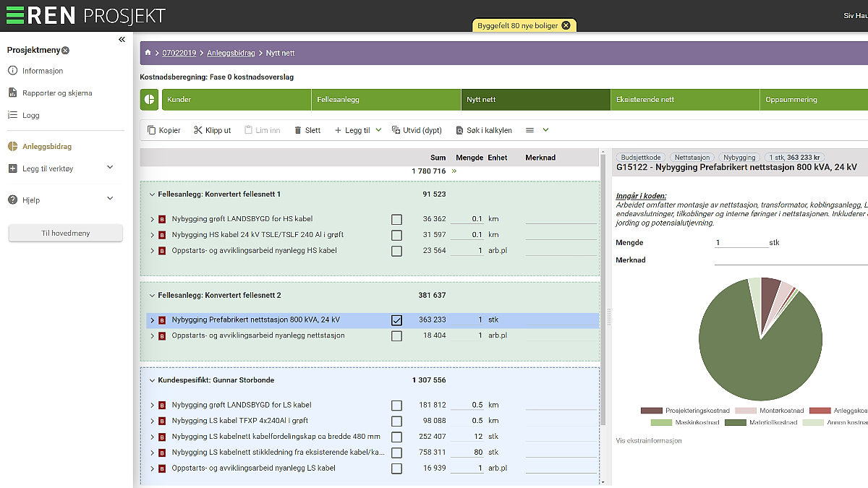
Task: Click Utvid (dypt) expand icon
Action: pos(396,130)
